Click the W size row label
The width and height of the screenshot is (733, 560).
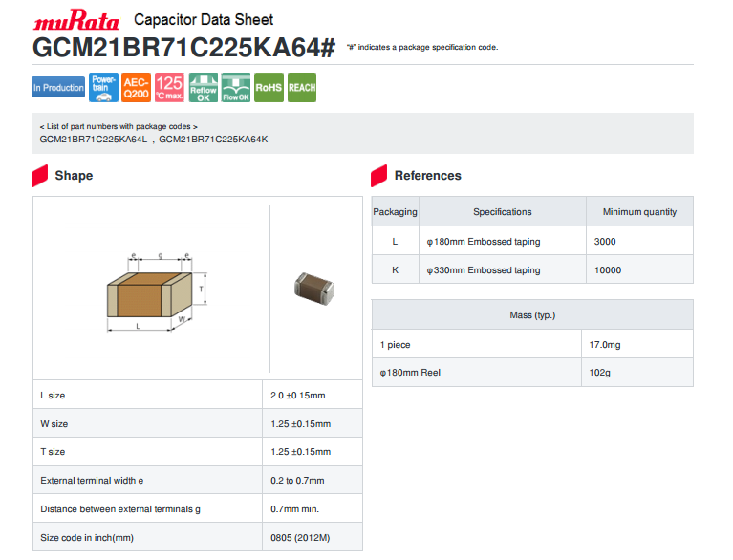pyautogui.click(x=54, y=424)
